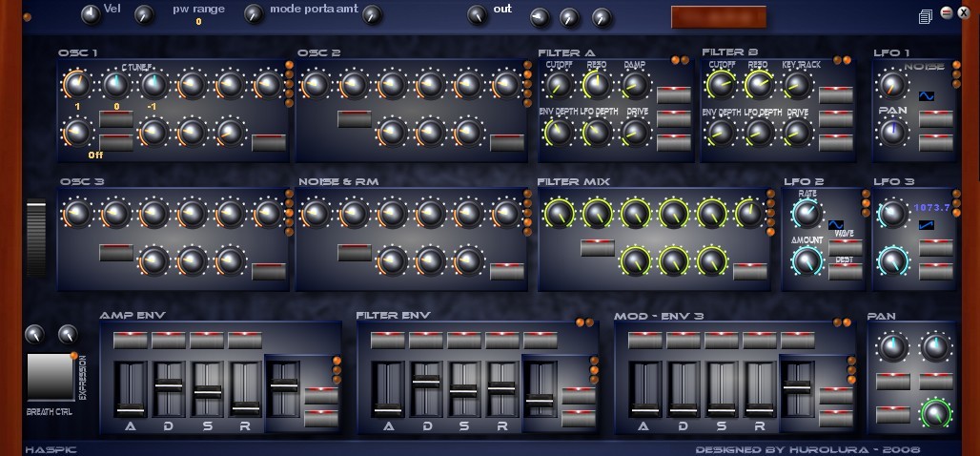Click the LFO 2 Dest button
Image resolution: width=980 pixels, height=456 pixels.
(846, 271)
